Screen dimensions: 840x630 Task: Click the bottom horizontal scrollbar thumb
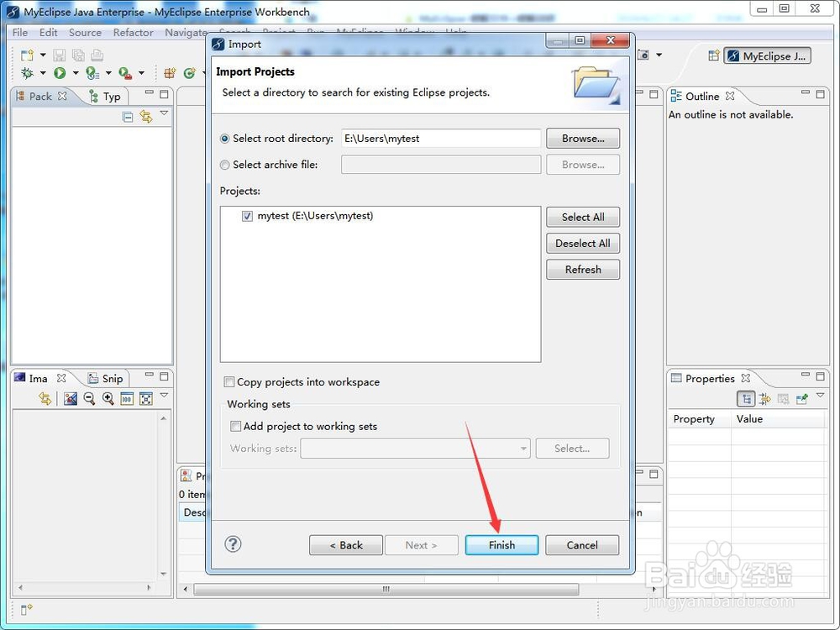tap(386, 590)
